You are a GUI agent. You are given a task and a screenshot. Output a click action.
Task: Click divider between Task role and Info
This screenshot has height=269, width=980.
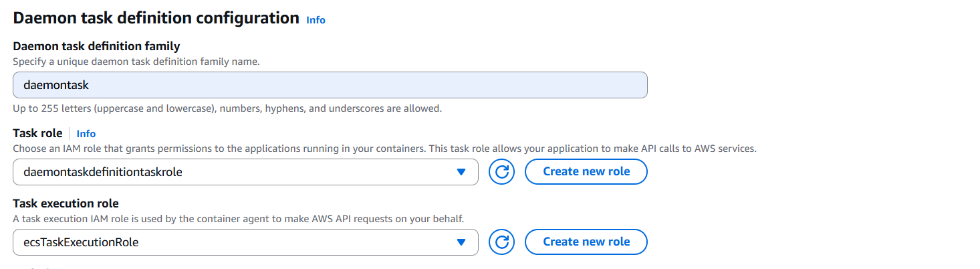(x=70, y=133)
